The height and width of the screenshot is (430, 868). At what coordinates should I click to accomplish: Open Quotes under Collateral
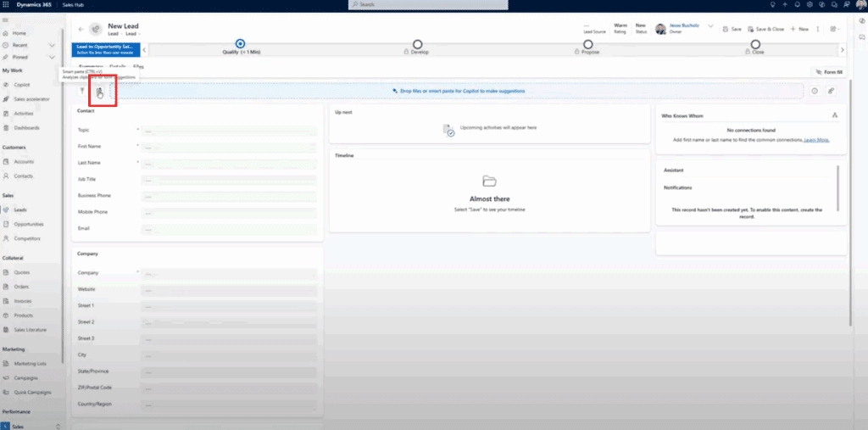pyautogui.click(x=21, y=272)
